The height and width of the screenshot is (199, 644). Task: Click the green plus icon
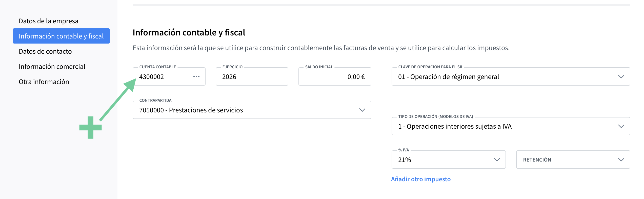coord(90,128)
